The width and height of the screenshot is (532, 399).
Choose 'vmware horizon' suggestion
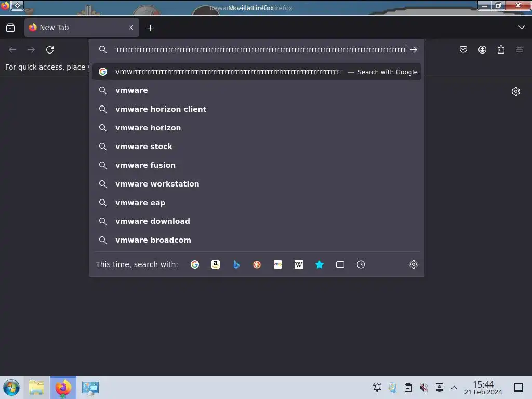pos(257,128)
